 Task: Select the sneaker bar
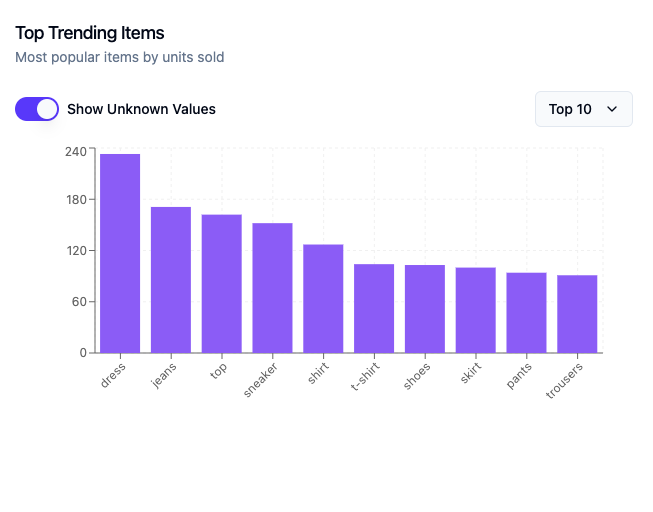pos(272,288)
